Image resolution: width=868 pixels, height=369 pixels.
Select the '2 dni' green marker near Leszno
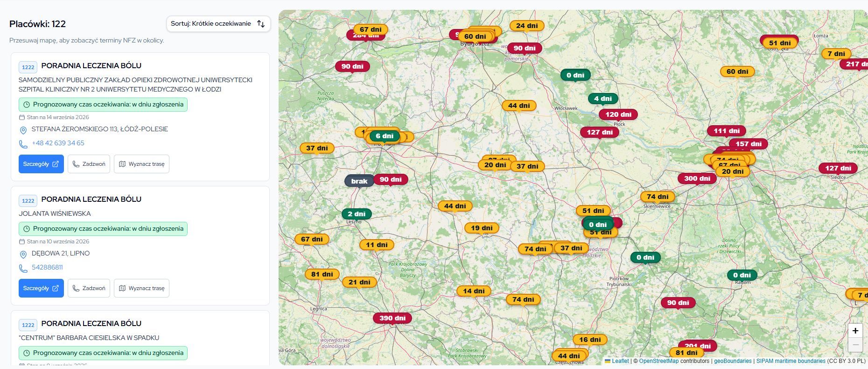(x=357, y=214)
